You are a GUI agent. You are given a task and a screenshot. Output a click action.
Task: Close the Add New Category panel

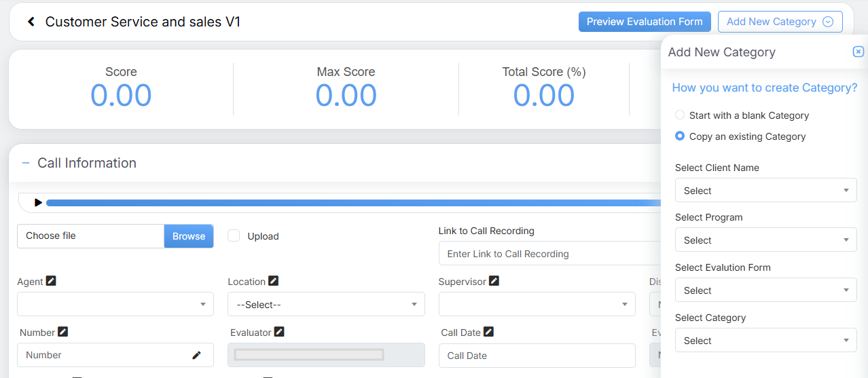858,52
